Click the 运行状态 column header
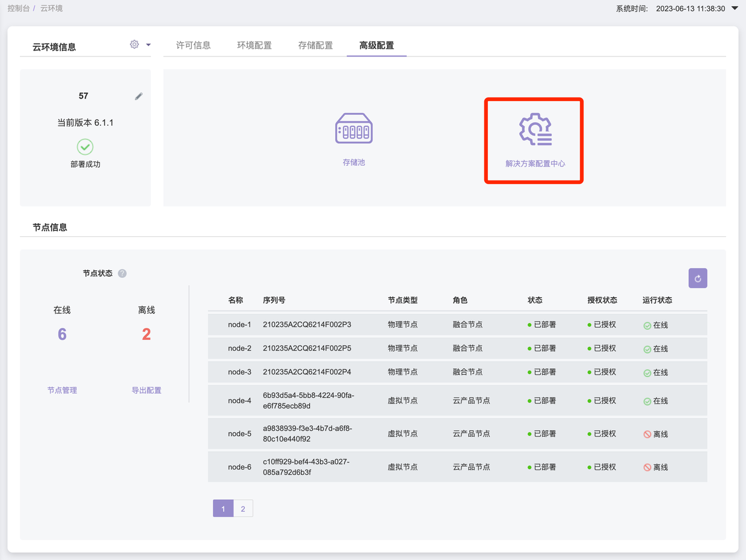The width and height of the screenshot is (746, 560). pyautogui.click(x=657, y=300)
